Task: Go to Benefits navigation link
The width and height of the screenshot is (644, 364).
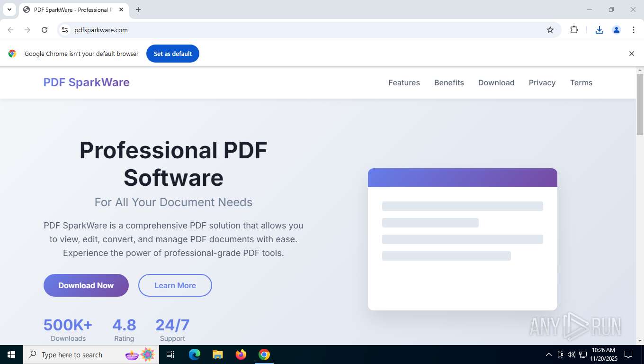Action: [449, 82]
